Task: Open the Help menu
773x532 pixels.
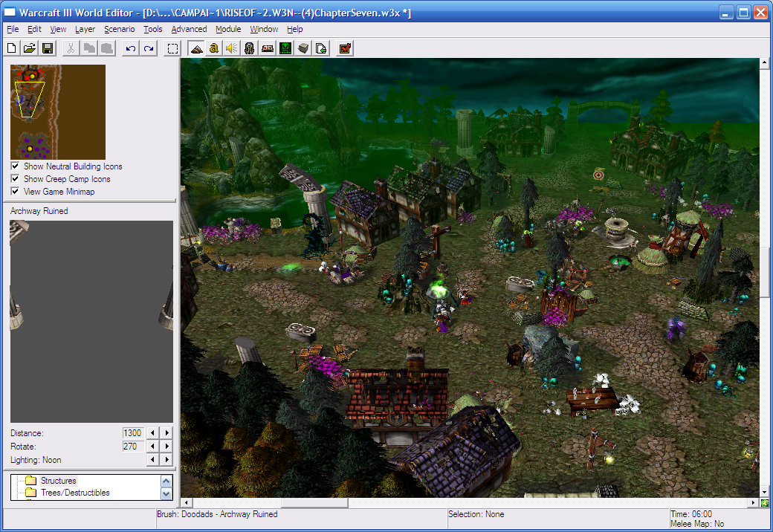Action: 295,29
